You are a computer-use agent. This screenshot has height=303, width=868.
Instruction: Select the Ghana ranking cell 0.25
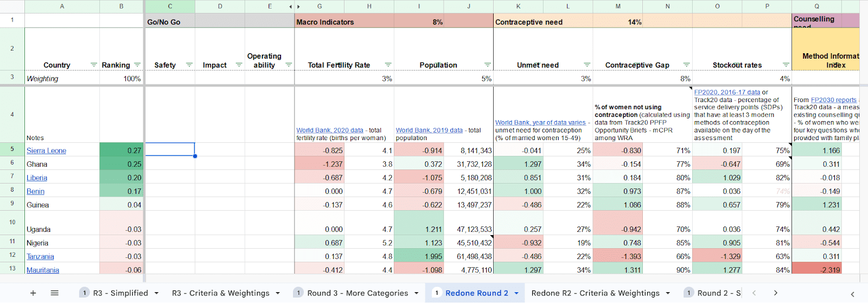click(x=122, y=164)
